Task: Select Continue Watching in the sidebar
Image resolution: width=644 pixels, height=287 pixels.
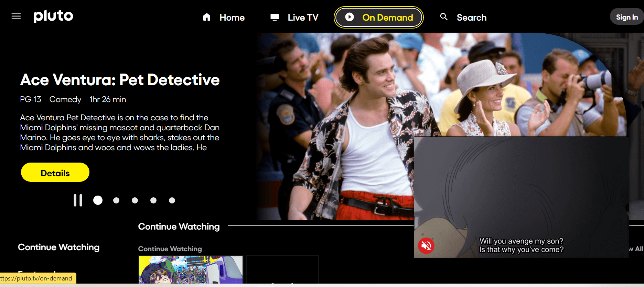Action: coord(59,247)
